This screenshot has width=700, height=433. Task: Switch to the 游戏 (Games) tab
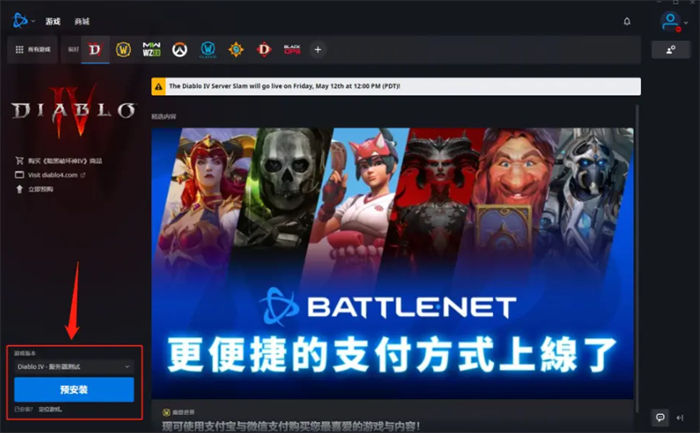click(53, 21)
